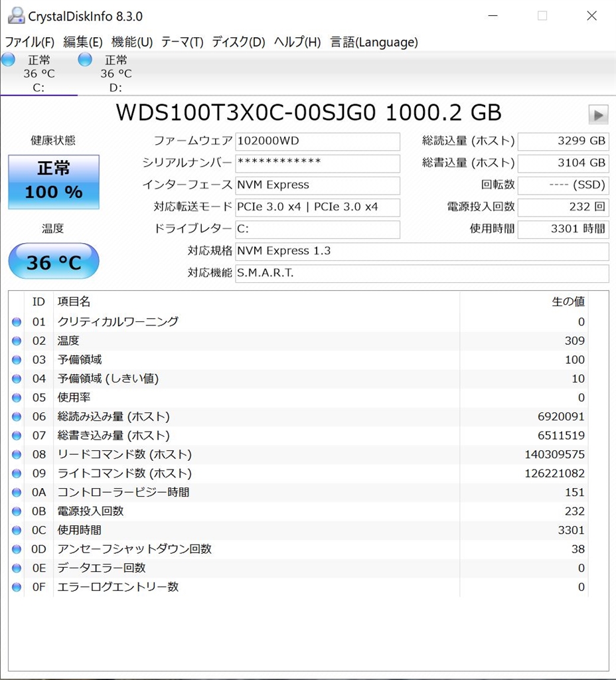This screenshot has height=680, width=616.
Task: Open the ヘルプ(H) menu
Action: pyautogui.click(x=297, y=42)
